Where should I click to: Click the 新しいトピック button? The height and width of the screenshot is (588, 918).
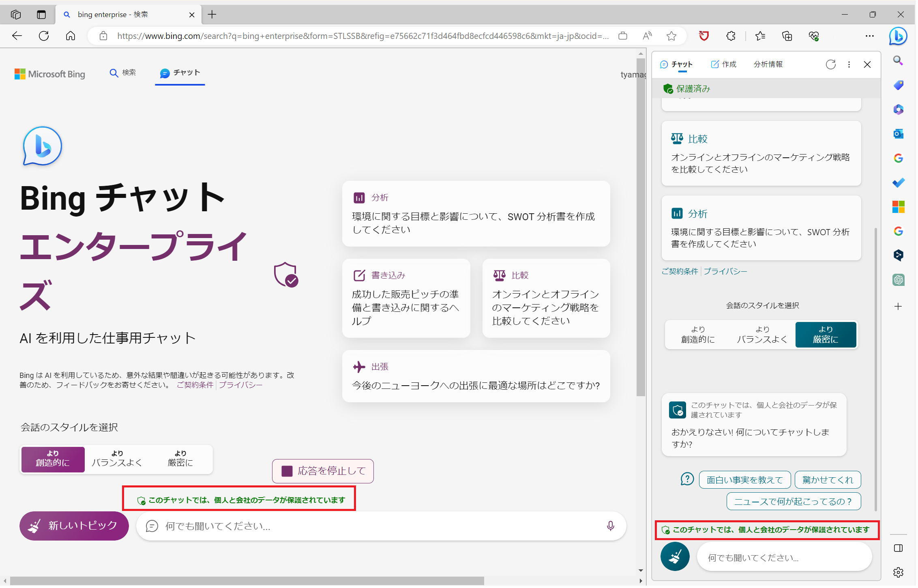point(74,526)
